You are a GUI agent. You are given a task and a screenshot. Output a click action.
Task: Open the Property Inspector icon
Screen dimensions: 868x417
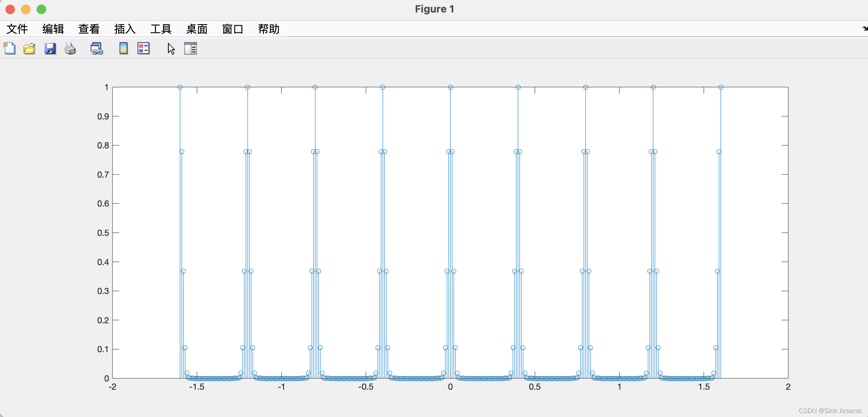[x=191, y=48]
